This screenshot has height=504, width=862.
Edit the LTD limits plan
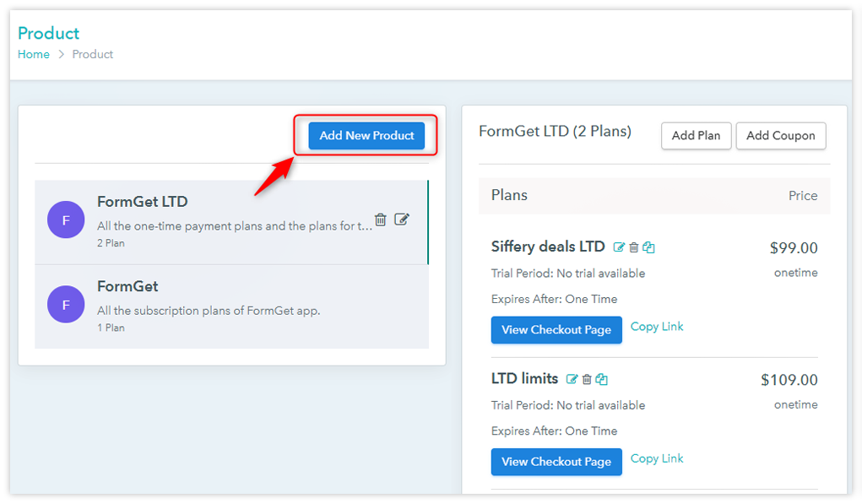pyautogui.click(x=573, y=379)
